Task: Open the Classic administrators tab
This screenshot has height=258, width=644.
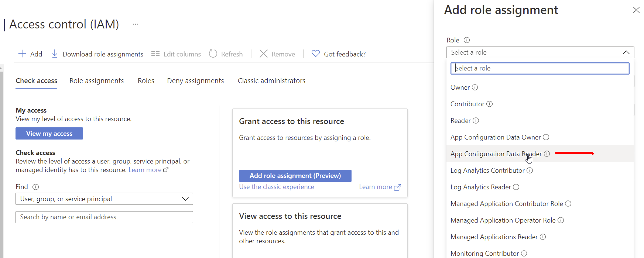Action: tap(271, 81)
